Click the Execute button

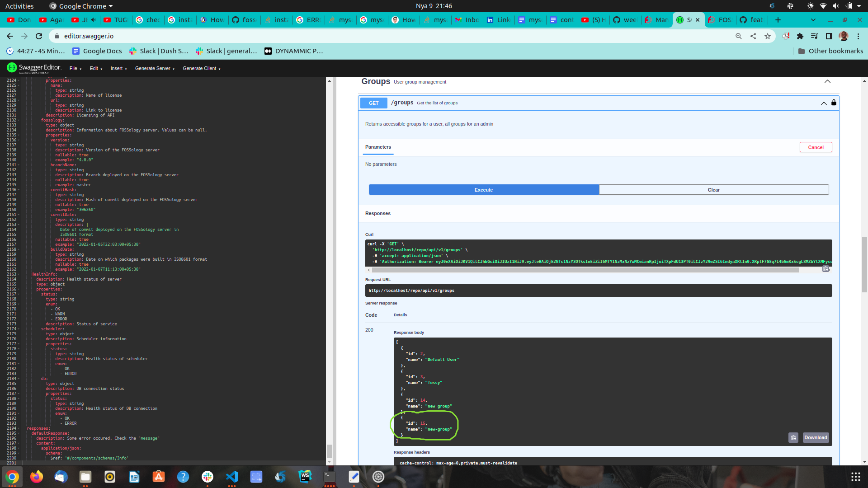(484, 190)
